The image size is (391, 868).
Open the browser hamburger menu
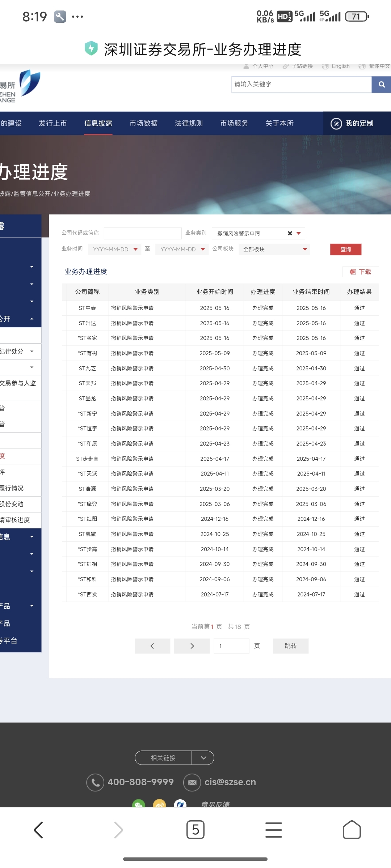(274, 830)
